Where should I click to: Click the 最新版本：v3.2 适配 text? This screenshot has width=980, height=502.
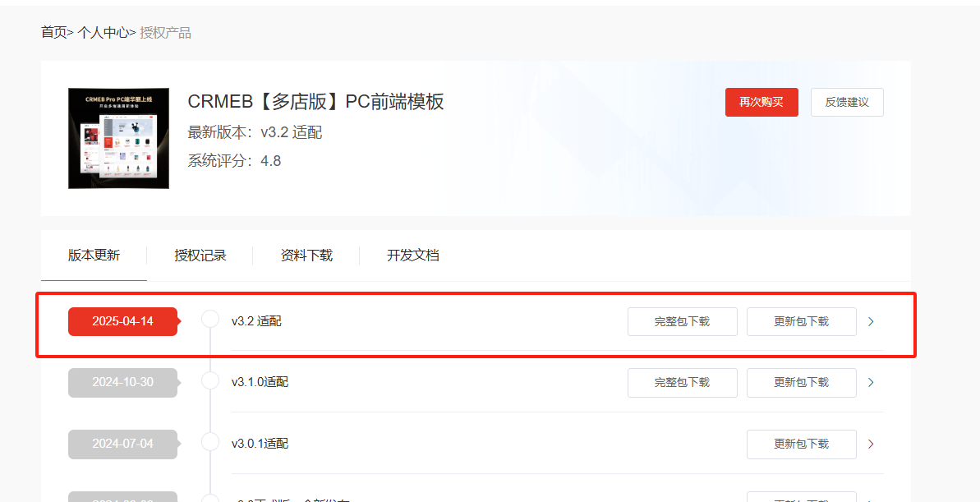click(255, 132)
